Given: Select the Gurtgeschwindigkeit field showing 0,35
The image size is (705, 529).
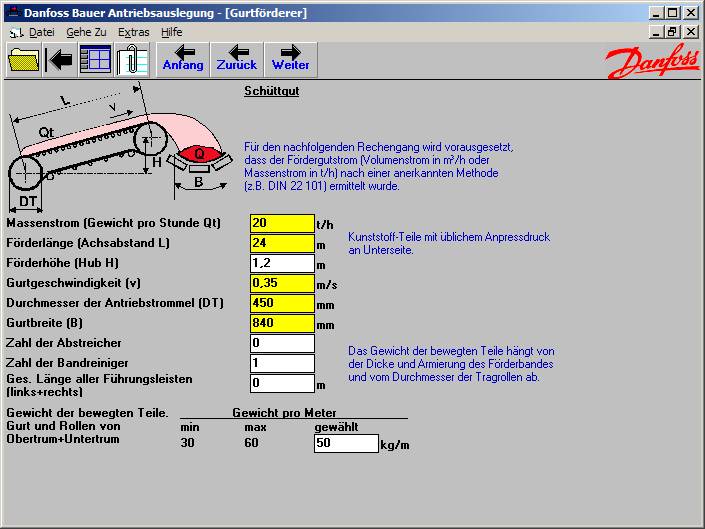Looking at the screenshot, I should pos(282,283).
